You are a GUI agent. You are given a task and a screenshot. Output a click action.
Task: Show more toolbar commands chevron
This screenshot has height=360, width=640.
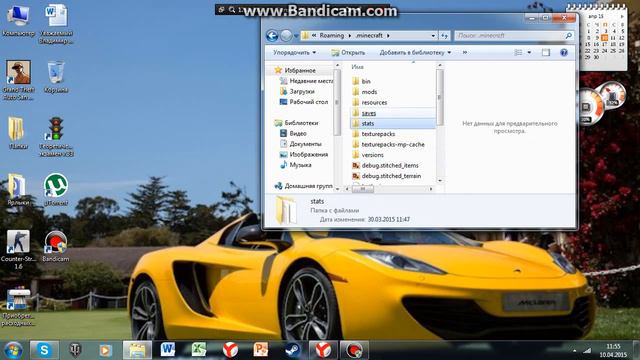point(464,53)
